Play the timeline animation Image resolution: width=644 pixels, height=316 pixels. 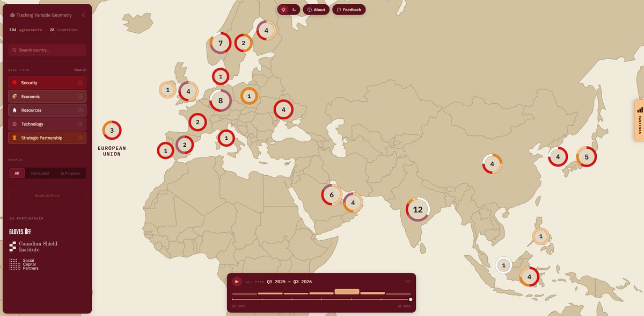[x=237, y=281]
